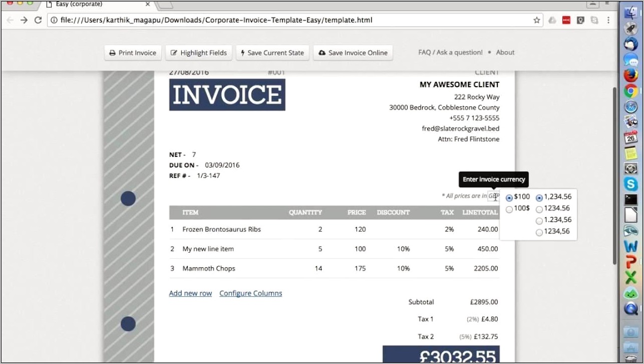Click the Frozen Brontosaurus Ribs item cell

coord(221,229)
